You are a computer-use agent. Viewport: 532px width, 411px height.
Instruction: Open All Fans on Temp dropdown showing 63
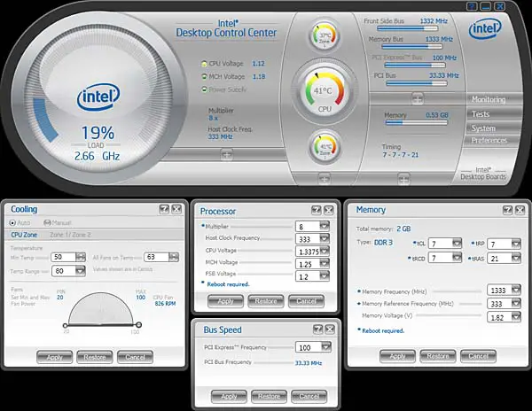tap(174, 257)
